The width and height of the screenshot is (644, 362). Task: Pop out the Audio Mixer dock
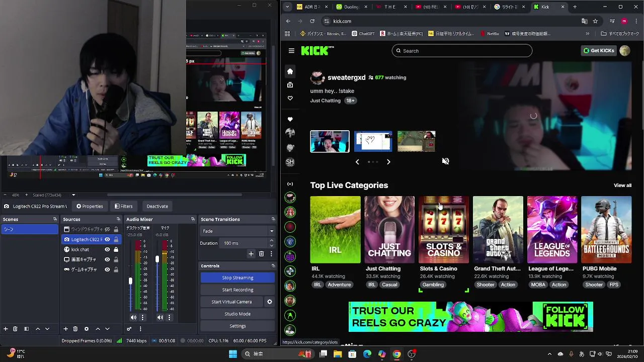click(193, 219)
